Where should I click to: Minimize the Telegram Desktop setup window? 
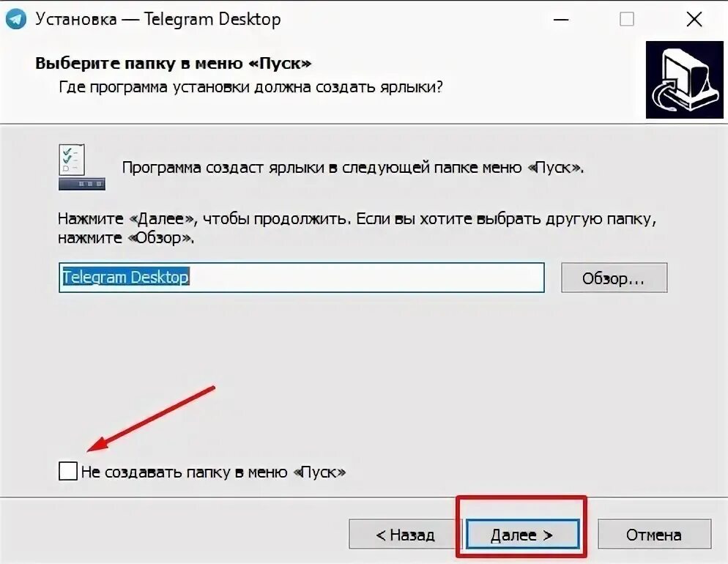(x=561, y=20)
